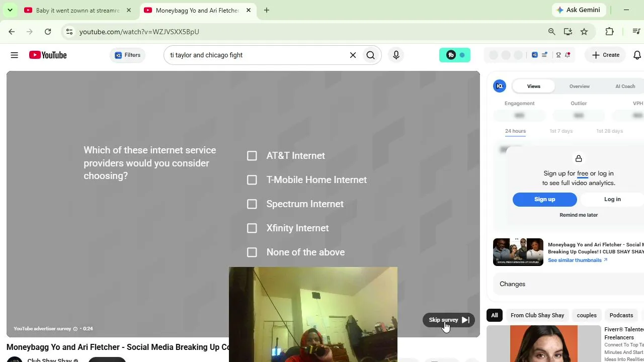The width and height of the screenshot is (644, 362).
Task: Clear the search query with X
Action: point(353,55)
